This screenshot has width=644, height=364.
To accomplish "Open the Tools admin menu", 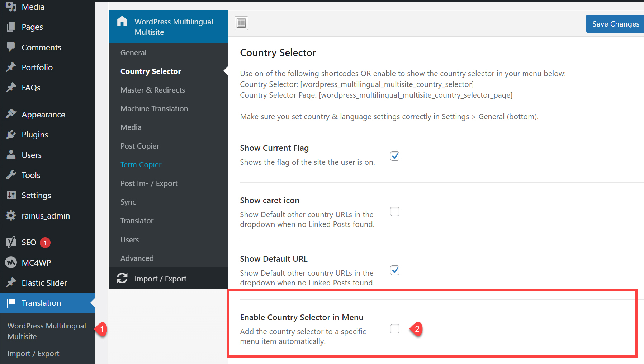I will click(47, 175).
